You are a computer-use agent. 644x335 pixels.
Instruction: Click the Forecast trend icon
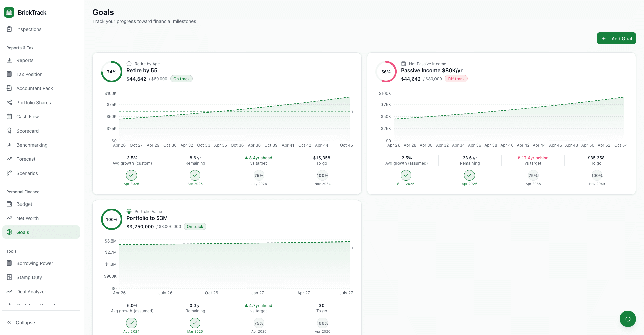9,159
